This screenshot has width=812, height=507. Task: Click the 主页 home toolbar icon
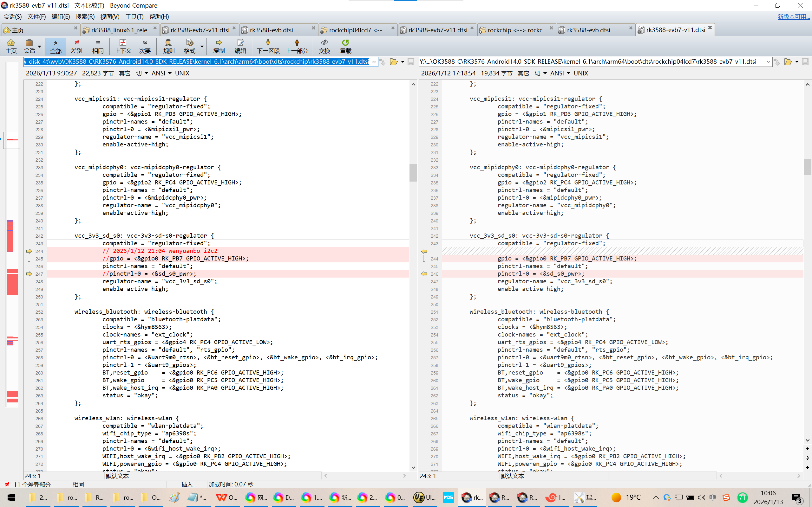(x=11, y=46)
